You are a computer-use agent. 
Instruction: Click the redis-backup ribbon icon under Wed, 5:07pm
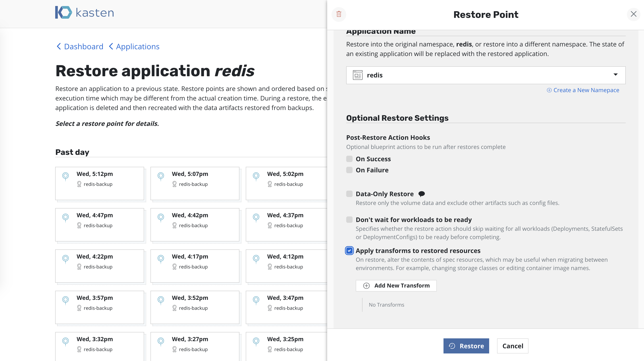pos(174,184)
